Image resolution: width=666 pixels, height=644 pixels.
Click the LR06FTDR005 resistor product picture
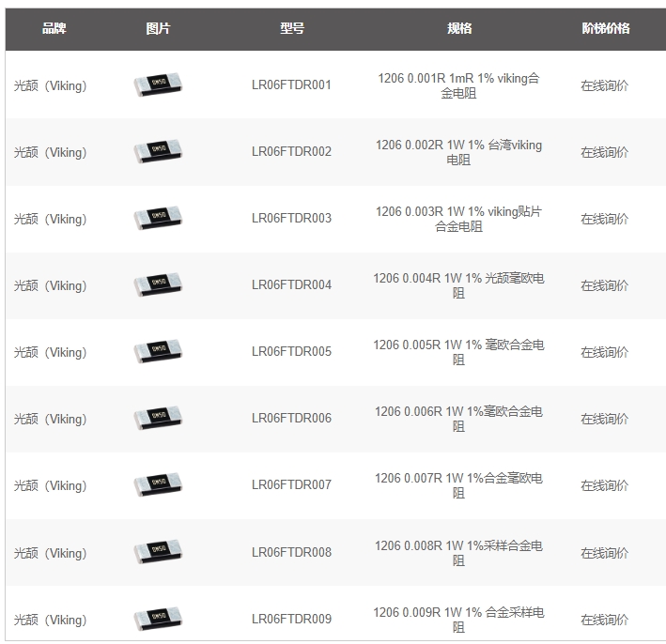(158, 352)
